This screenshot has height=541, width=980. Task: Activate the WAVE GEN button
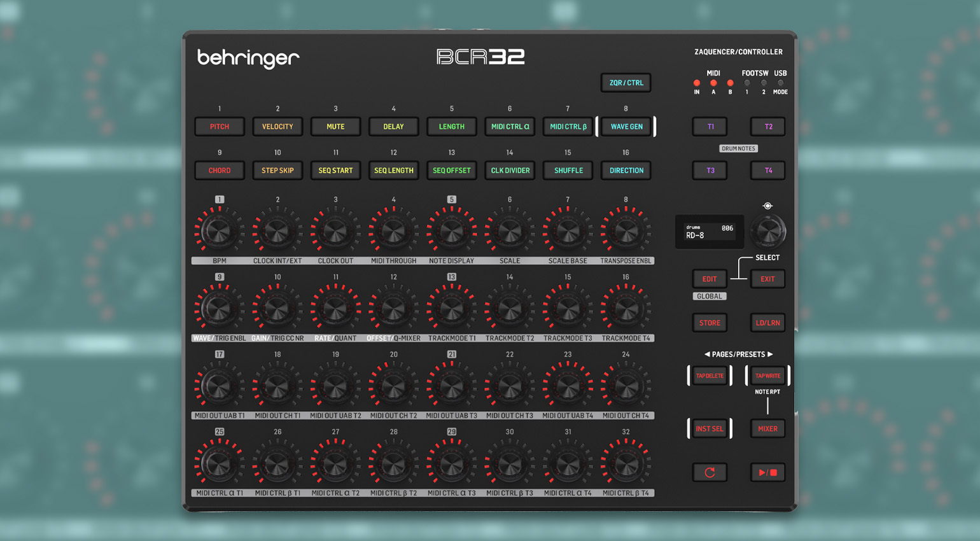(x=626, y=127)
